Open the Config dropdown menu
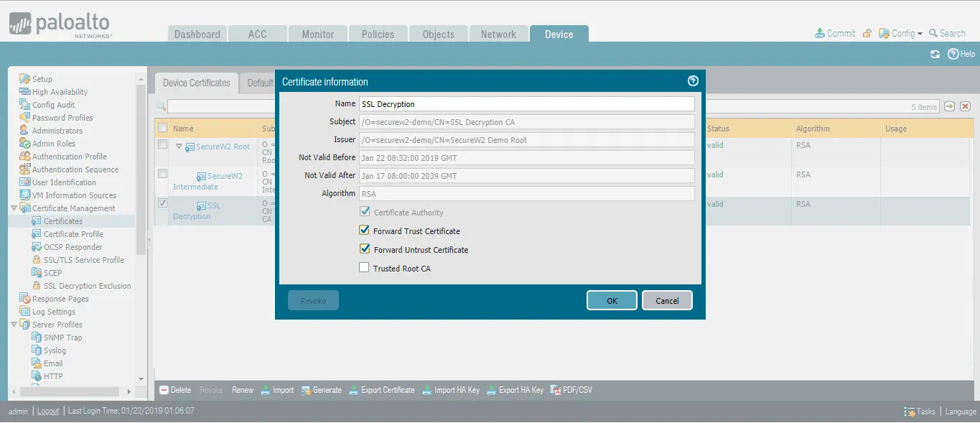This screenshot has height=423, width=980. (x=901, y=34)
